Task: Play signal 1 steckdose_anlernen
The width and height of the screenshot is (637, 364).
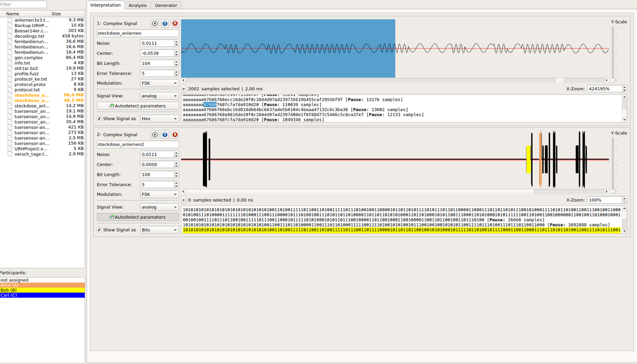Action: tap(155, 23)
